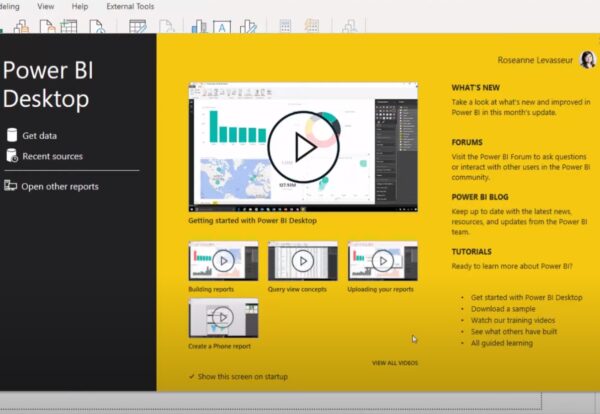Click the Download a sample link

(503, 309)
